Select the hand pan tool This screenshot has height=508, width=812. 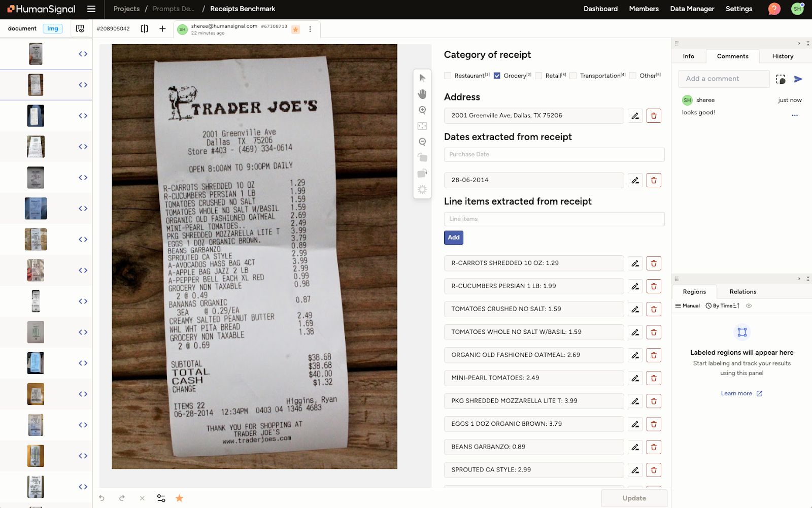pos(422,94)
